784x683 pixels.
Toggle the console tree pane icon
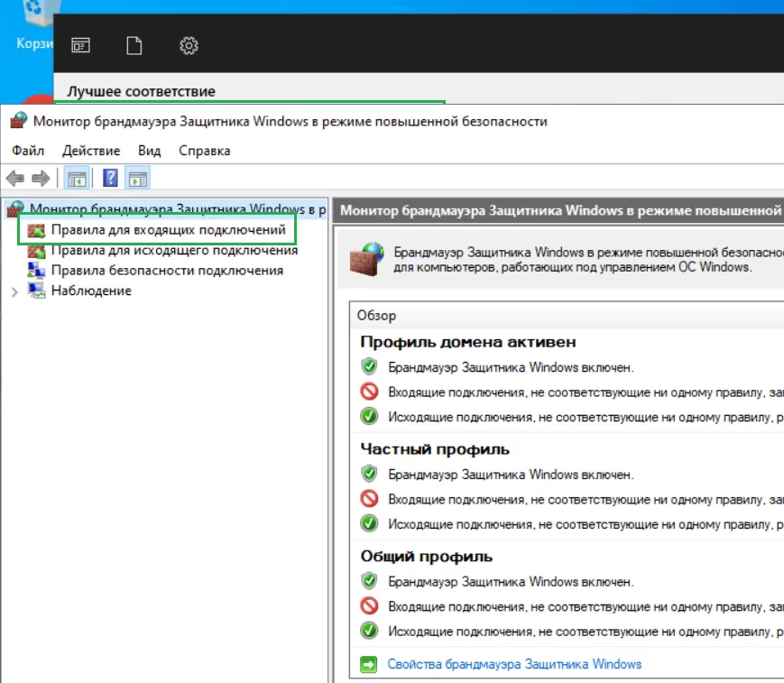[77, 179]
